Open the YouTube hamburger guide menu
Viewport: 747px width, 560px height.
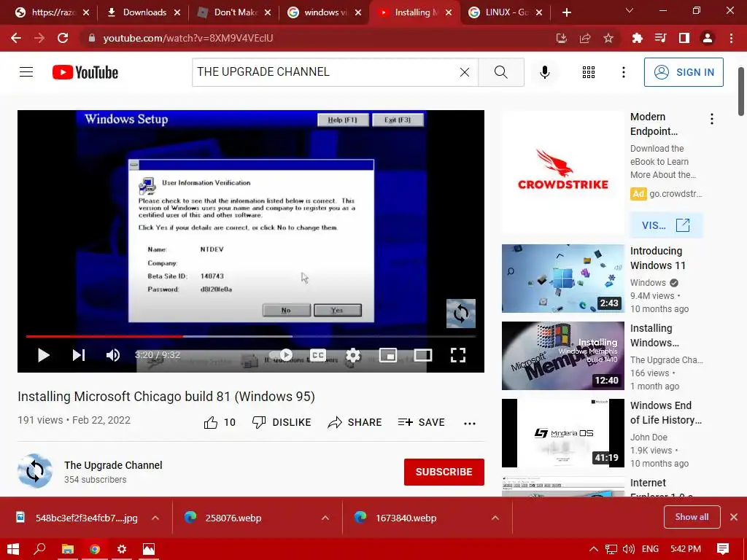pos(26,72)
